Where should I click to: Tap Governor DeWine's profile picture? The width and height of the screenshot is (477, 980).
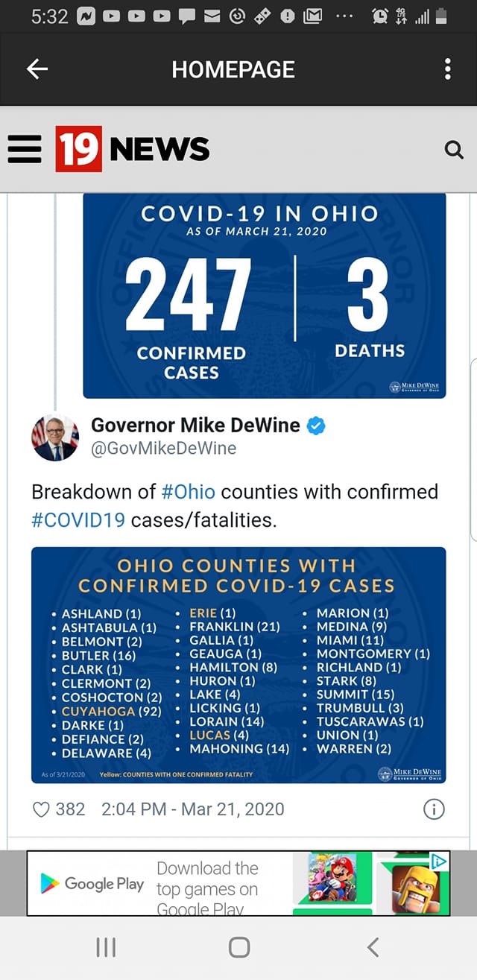pyautogui.click(x=54, y=437)
